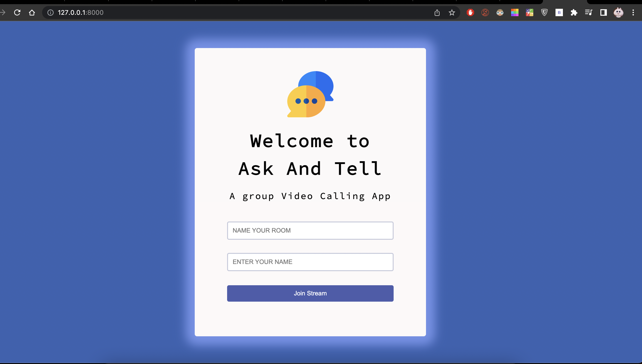Focus the NAME YOUR ROOM field
The width and height of the screenshot is (642, 364).
tap(310, 230)
